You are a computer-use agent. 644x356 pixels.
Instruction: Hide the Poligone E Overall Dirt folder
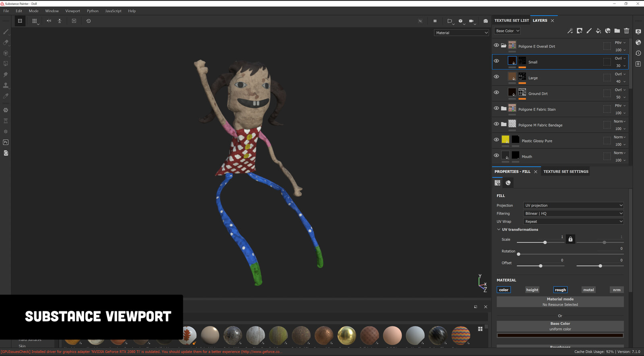(x=496, y=45)
